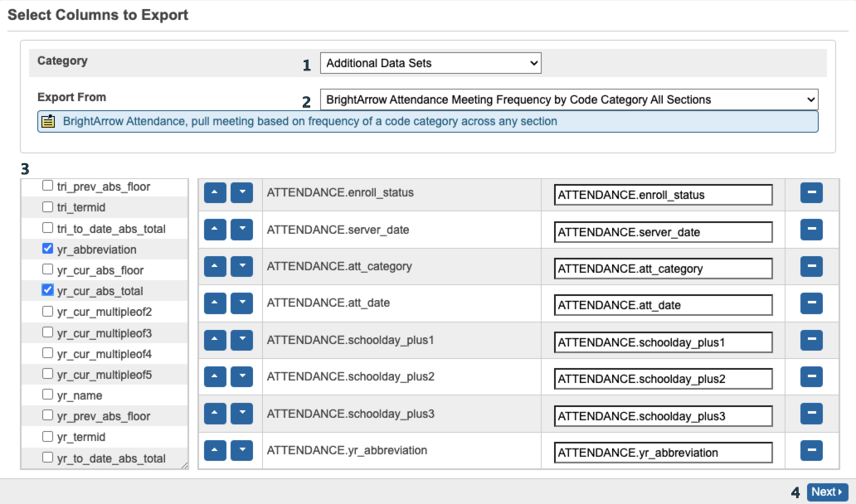856x504 pixels.
Task: Uncheck the yr_abbreviation checkbox
Action: coord(47,249)
